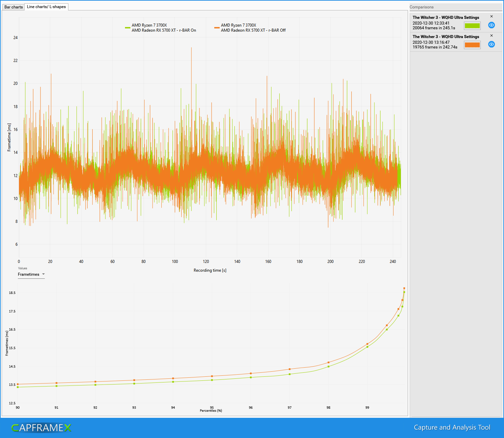
Task: Click the eye icon on the green comparison record
Action: click(x=491, y=25)
